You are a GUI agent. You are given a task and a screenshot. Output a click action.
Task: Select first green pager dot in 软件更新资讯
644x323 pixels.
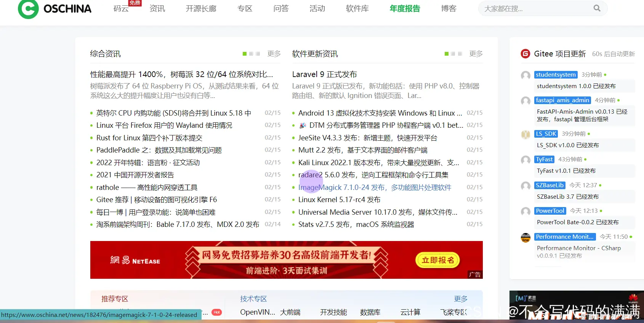tap(447, 54)
